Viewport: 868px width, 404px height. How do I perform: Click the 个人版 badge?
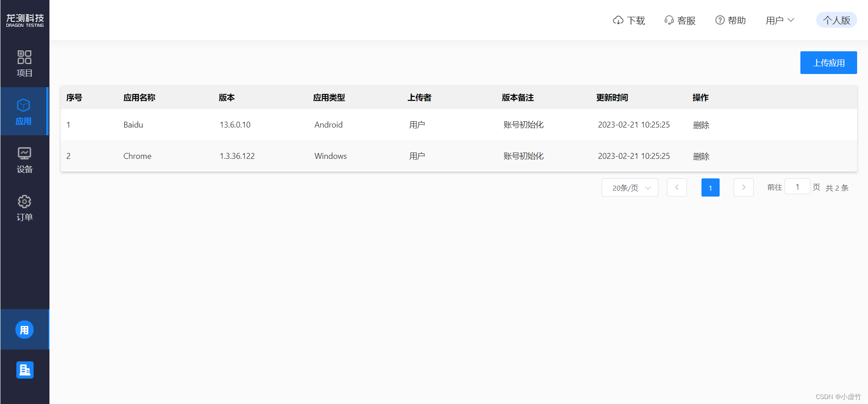coord(837,20)
